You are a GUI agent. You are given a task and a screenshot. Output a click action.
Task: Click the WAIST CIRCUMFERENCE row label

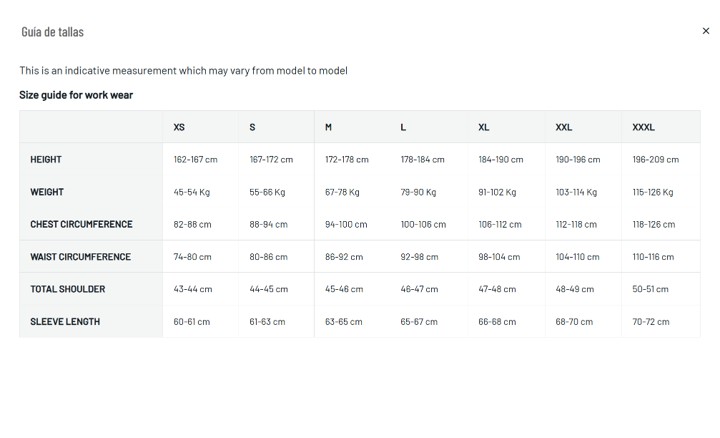coord(80,257)
